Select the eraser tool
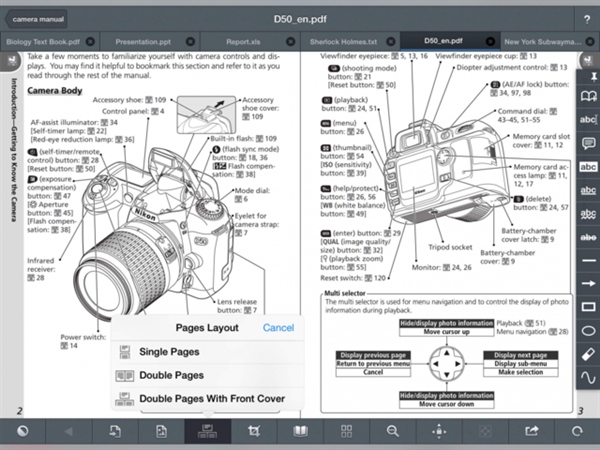Viewport: 600px width, 450px height. (589, 354)
